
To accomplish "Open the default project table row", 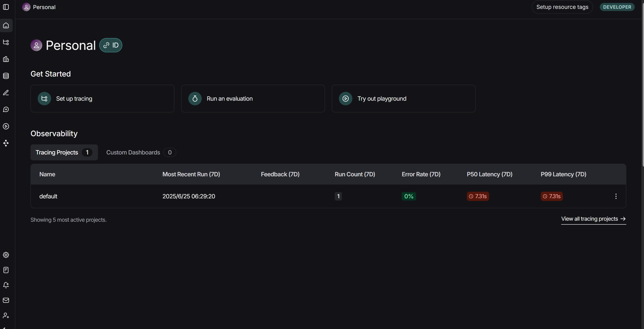I will click(48, 196).
